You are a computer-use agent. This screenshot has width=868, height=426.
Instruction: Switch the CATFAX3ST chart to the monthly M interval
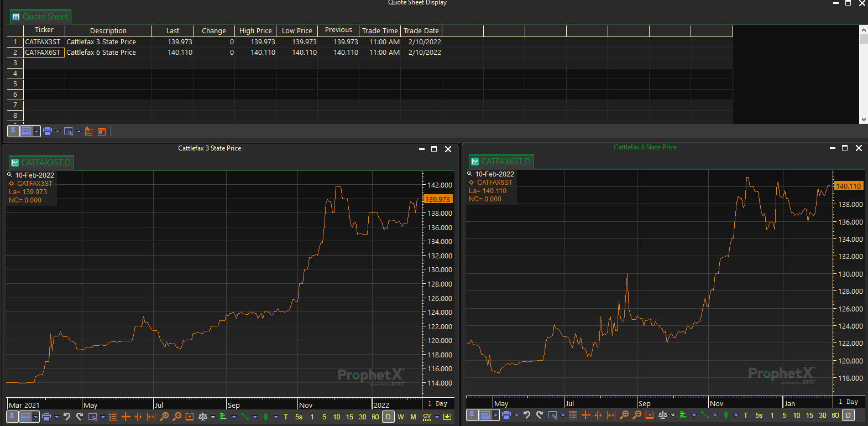413,417
